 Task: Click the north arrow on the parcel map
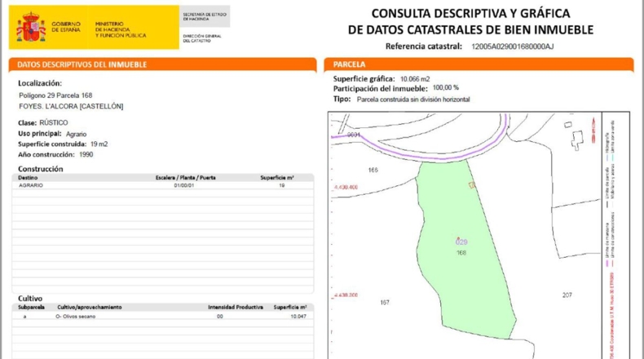(x=593, y=130)
